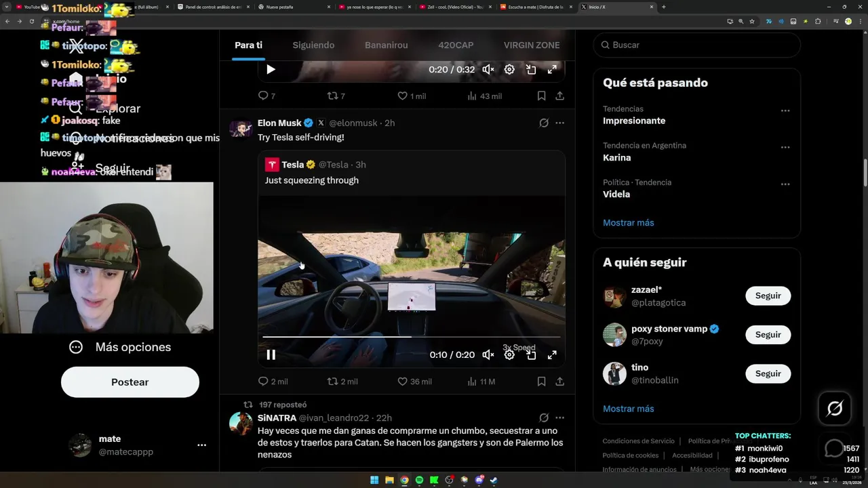
Task: Open Windows Start menu
Action: [x=374, y=481]
